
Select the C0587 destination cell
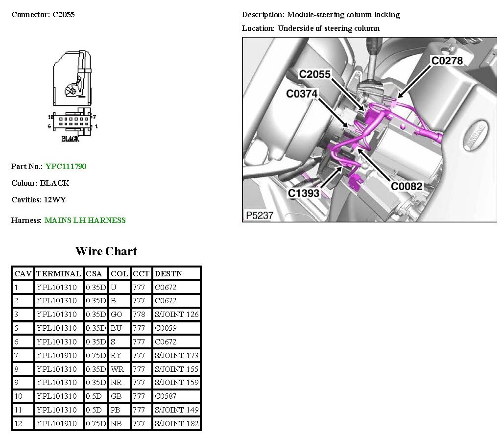point(166,396)
